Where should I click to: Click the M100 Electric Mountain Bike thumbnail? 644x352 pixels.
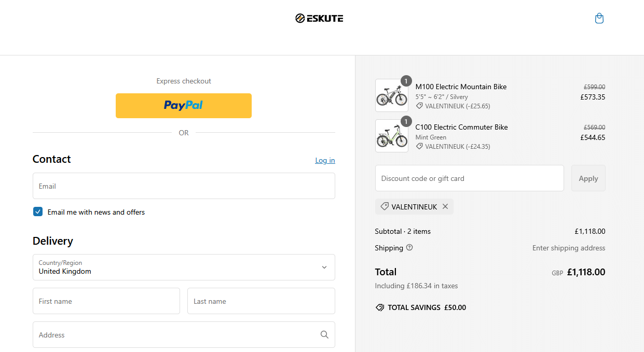click(392, 95)
